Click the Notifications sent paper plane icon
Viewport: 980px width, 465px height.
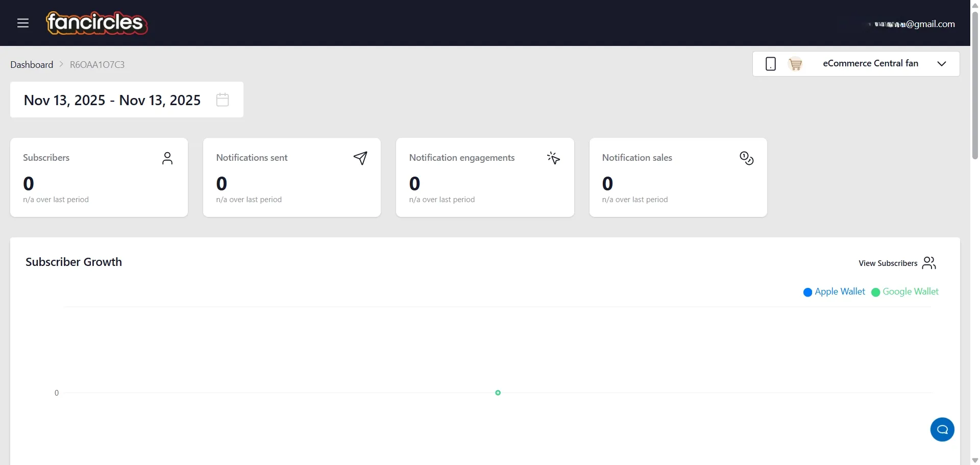click(x=360, y=158)
